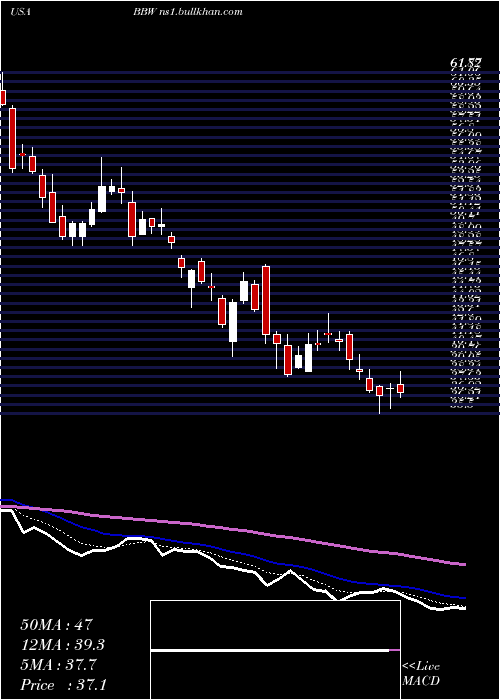Click the Price : 37.1 text
Viewport: 500px width, 700px height.
click(x=64, y=685)
